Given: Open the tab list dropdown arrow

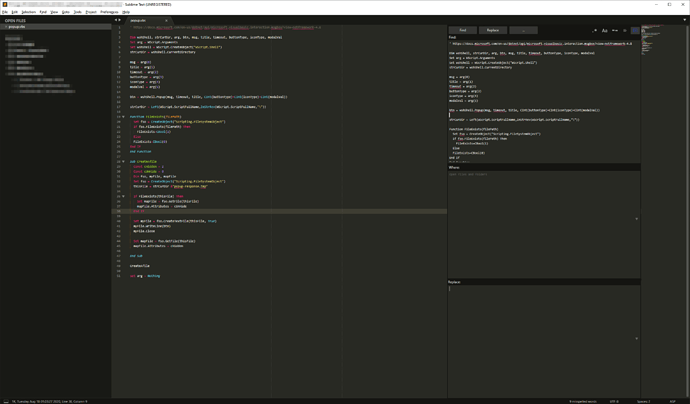Looking at the screenshot, I should tap(684, 20).
